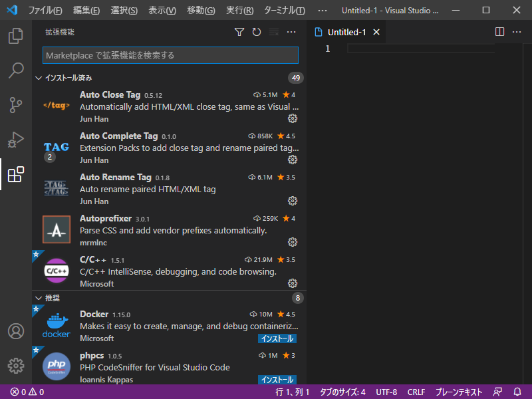The image size is (532, 399).
Task: Filter extensions using the funnel icon
Action: [239, 32]
